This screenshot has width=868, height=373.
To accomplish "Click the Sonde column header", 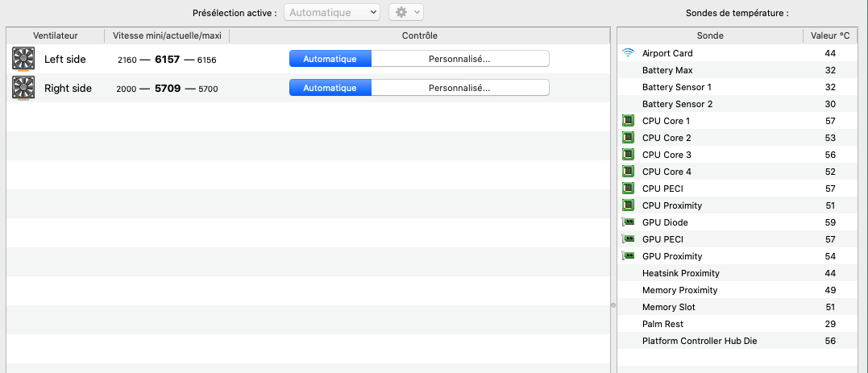I will point(709,35).
